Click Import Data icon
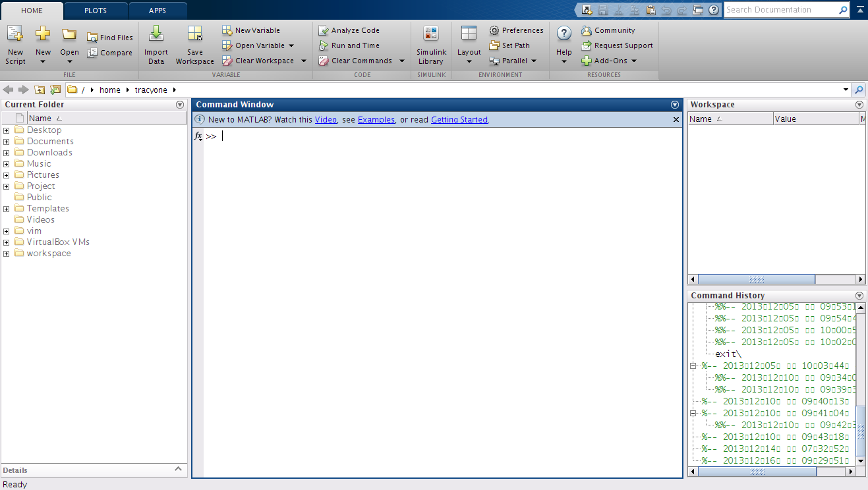Viewport: 868px width, 490px height. [x=156, y=34]
